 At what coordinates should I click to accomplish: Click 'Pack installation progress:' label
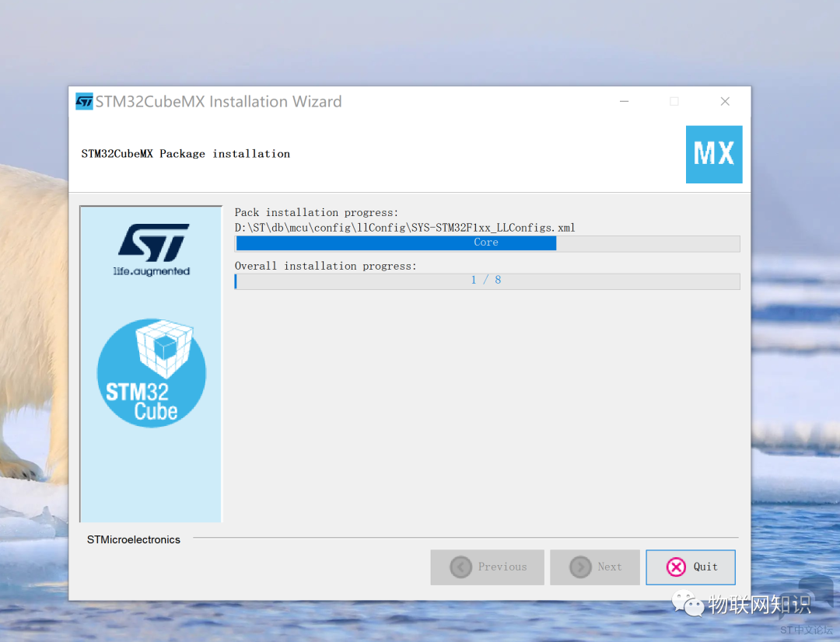tap(316, 212)
